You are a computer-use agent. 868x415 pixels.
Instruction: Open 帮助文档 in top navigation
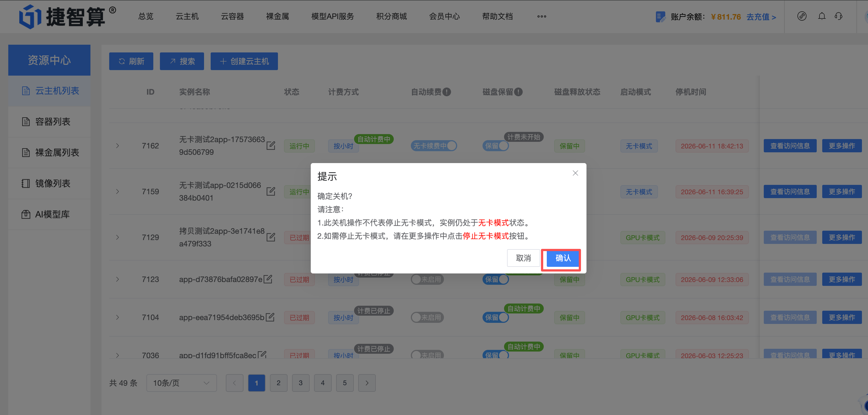[x=497, y=17]
